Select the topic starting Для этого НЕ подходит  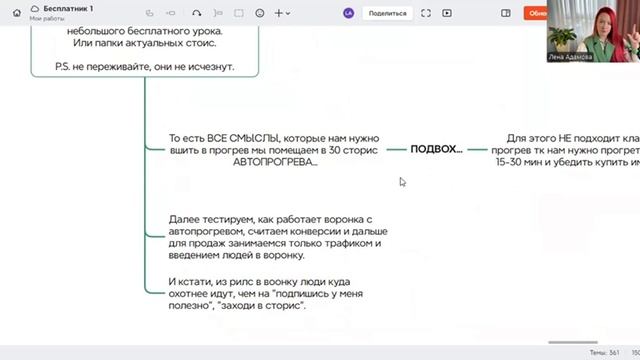point(566,150)
